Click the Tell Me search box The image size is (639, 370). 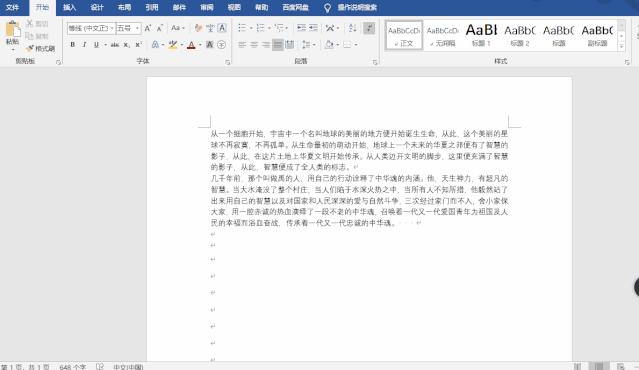[x=351, y=7]
